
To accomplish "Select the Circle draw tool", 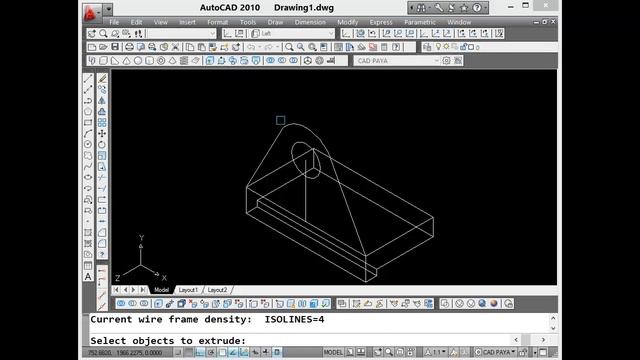I will [88, 144].
